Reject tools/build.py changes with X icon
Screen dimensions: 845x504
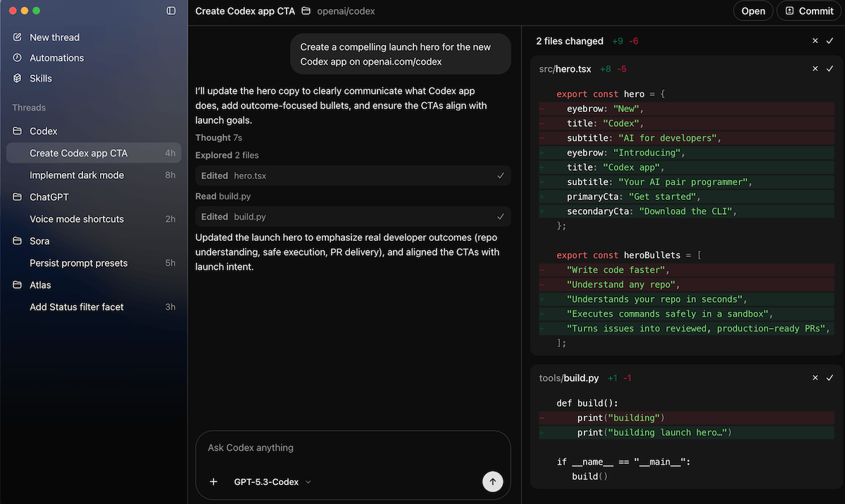coord(815,378)
